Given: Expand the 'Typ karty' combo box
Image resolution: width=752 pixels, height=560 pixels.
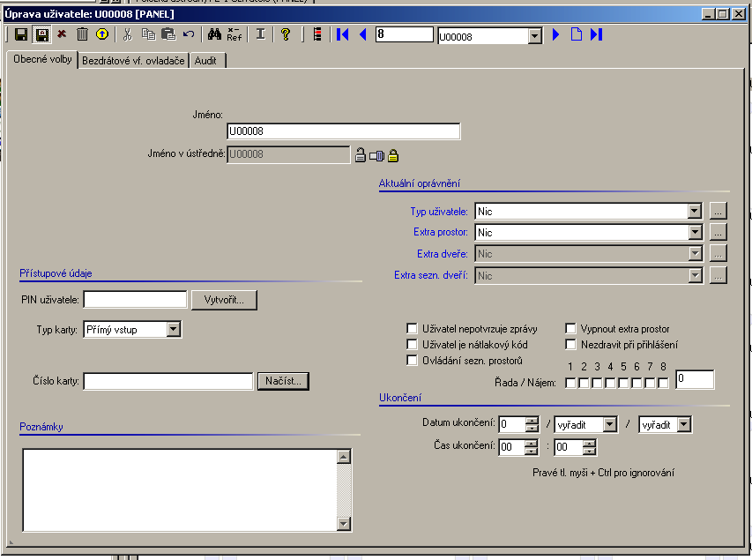Looking at the screenshot, I should [174, 330].
